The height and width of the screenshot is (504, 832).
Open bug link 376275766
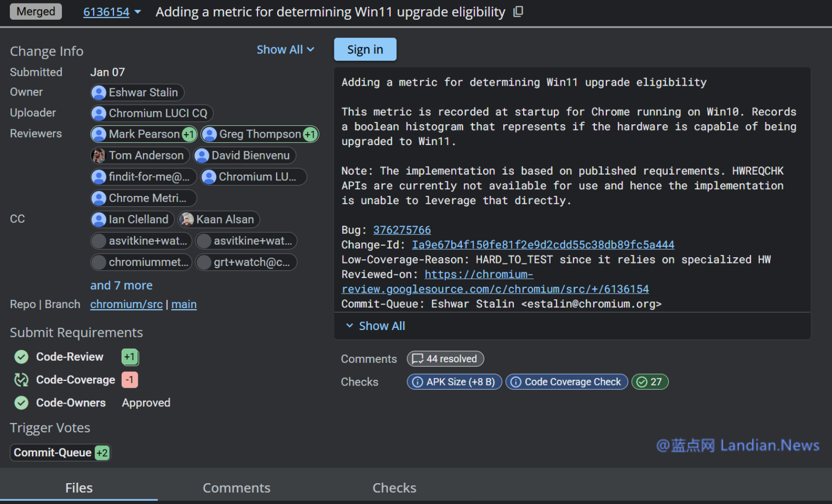coord(401,230)
